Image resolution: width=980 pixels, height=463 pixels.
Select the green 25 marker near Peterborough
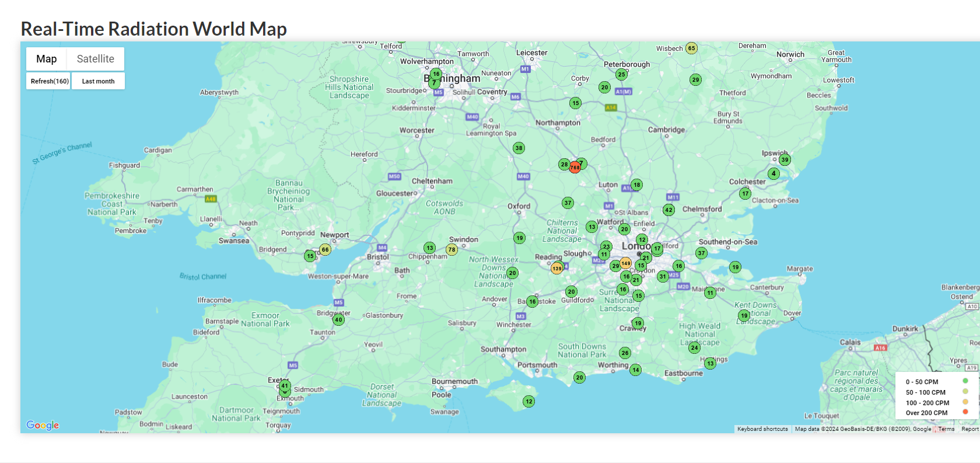(621, 74)
